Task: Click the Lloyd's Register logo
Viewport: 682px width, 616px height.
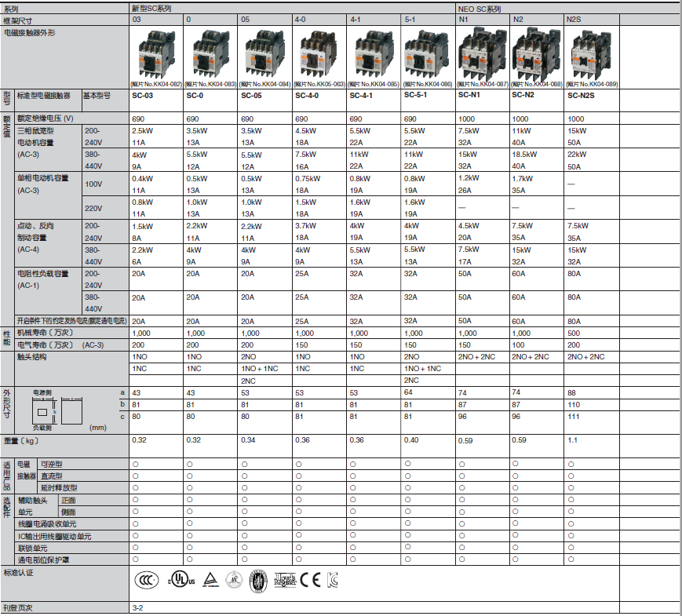Action: tap(286, 581)
